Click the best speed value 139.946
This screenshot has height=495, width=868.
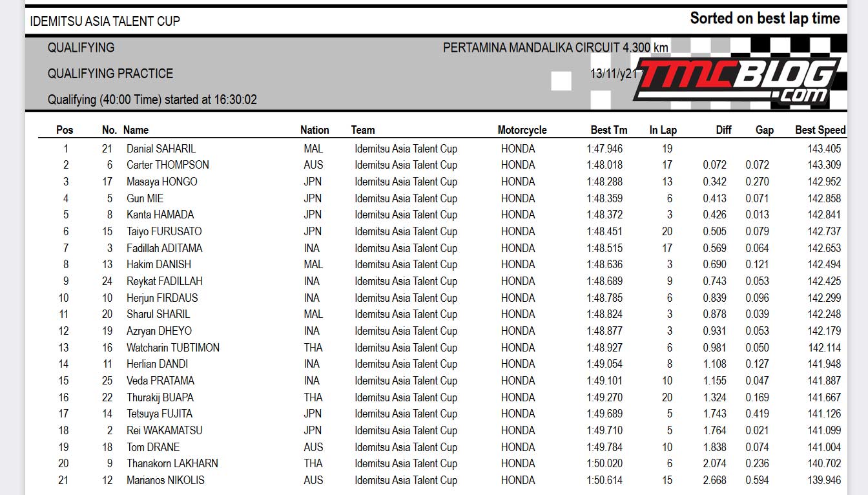coord(824,480)
